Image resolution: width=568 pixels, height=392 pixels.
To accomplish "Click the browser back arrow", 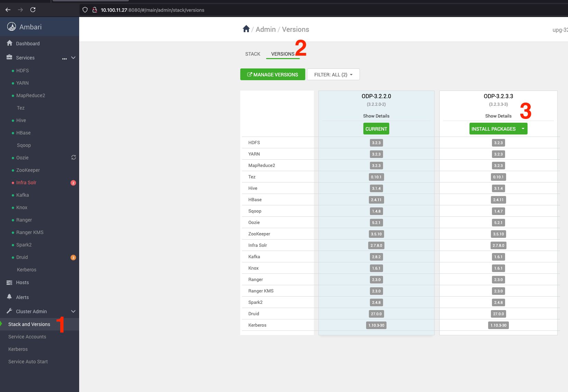I will [8, 10].
